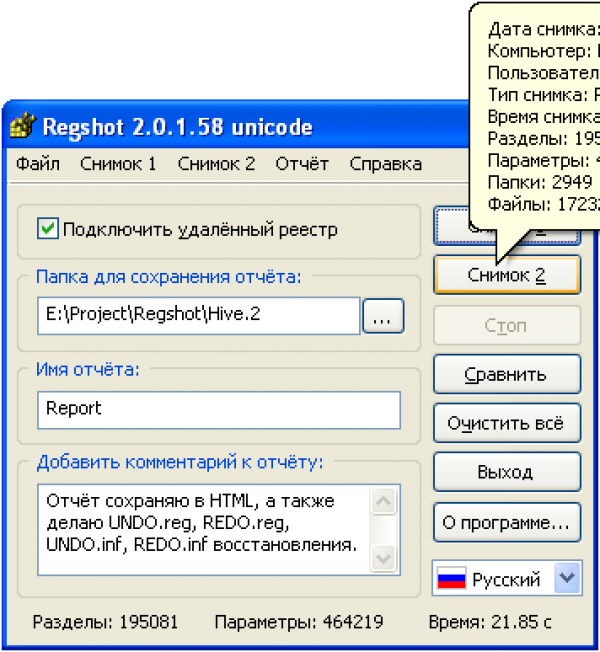600x652 pixels.
Task: Click the Время: 21.85 с status text
Action: click(x=490, y=622)
